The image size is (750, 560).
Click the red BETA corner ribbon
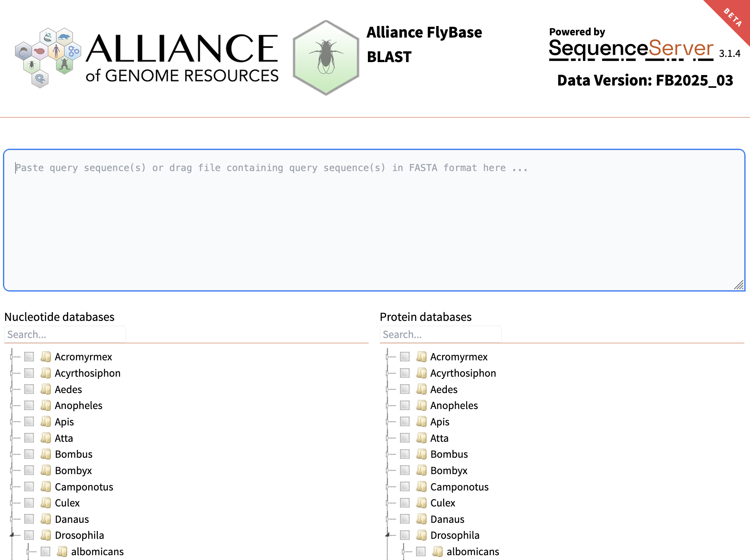733,17
